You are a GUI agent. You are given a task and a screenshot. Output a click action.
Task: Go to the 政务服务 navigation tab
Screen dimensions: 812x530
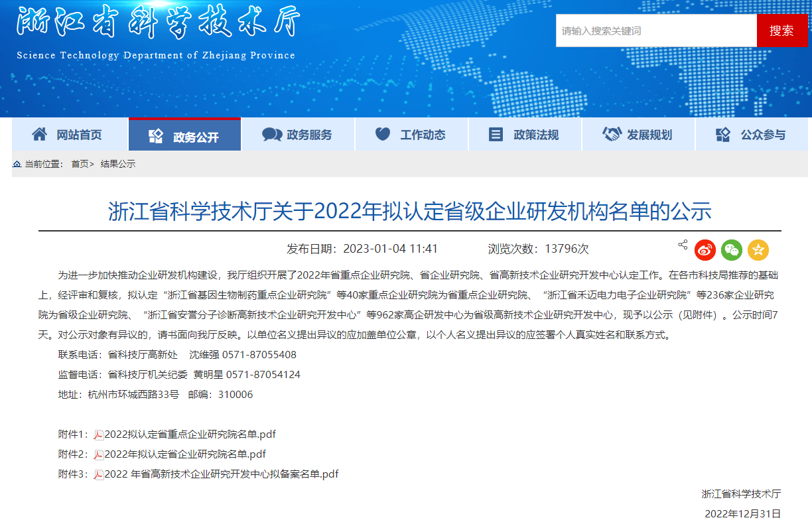pyautogui.click(x=298, y=135)
